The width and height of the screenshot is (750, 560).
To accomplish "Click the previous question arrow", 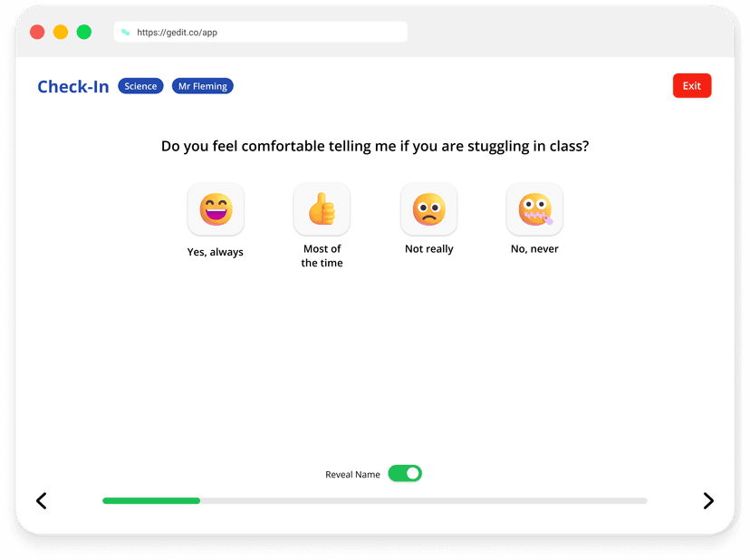I will point(41,500).
